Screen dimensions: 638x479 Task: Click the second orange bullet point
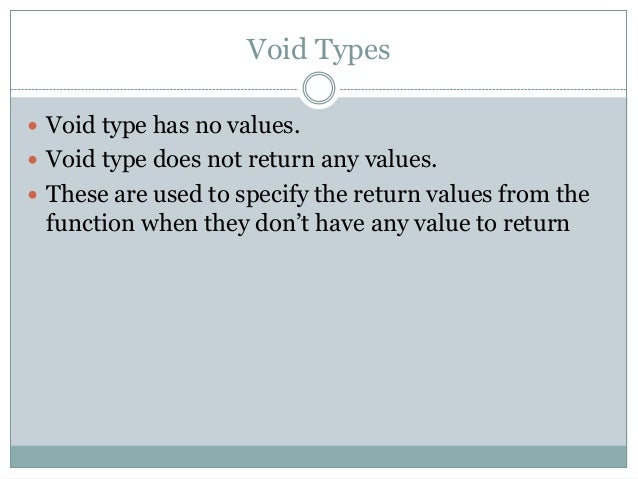pos(33,160)
